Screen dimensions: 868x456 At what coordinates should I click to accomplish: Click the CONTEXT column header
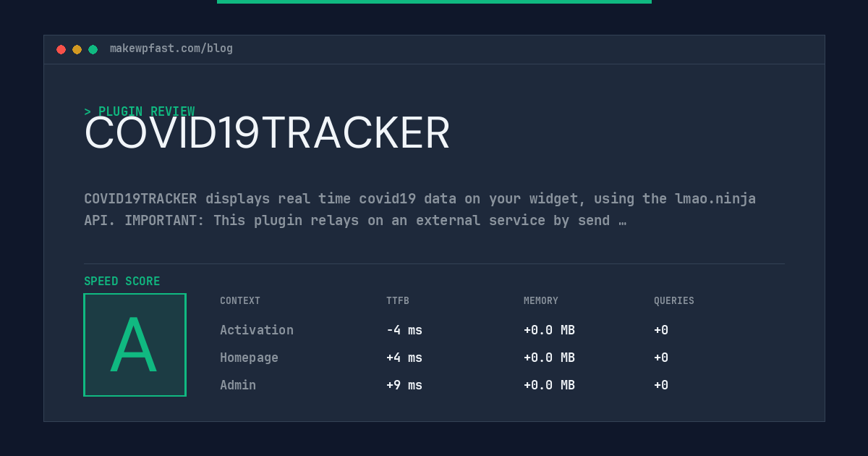[240, 301]
